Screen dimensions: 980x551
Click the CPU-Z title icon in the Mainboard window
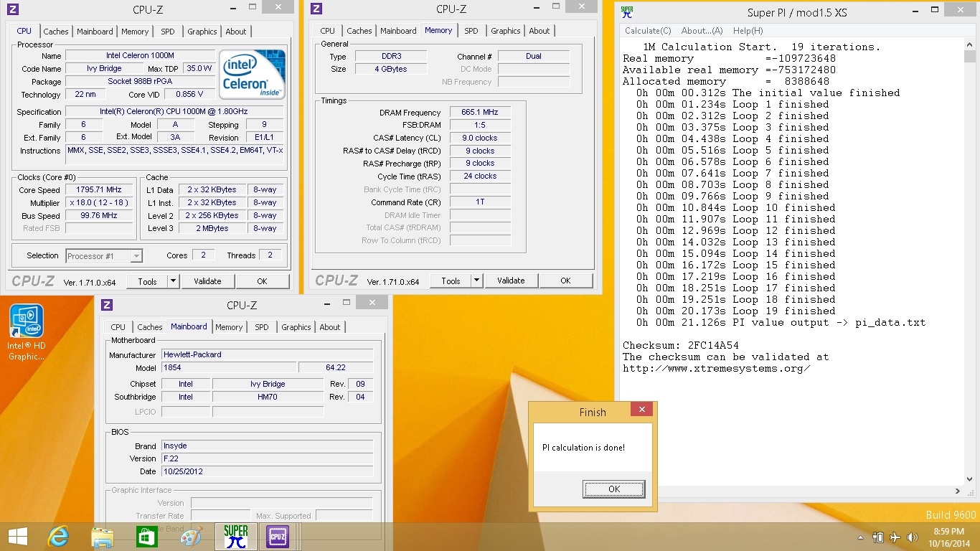click(x=107, y=305)
